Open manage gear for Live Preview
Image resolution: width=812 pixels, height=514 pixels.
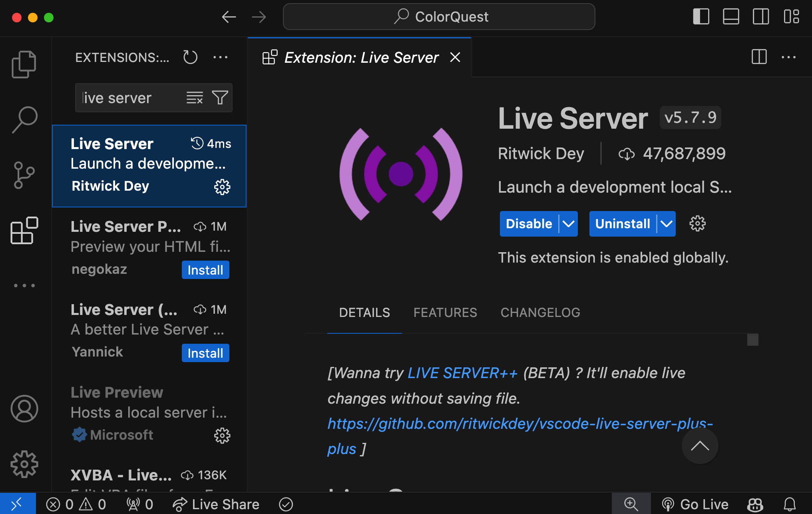222,435
